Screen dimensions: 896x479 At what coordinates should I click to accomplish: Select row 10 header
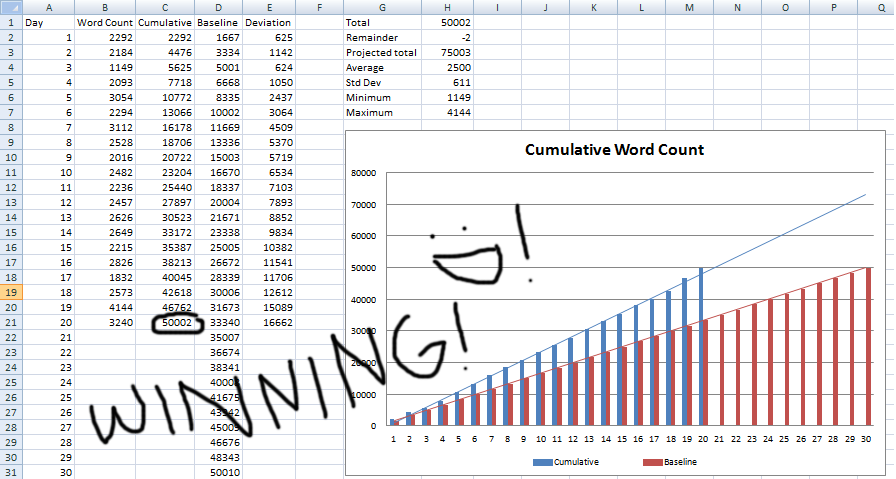point(11,157)
